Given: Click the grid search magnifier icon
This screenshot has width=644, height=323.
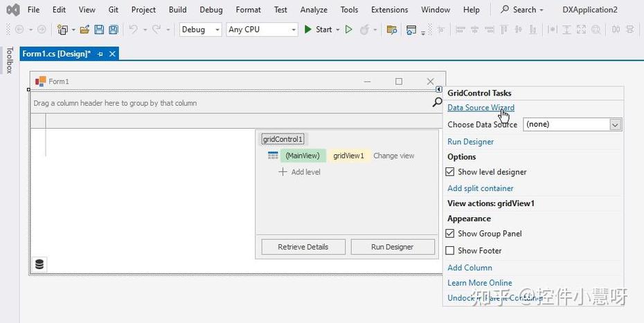Looking at the screenshot, I should [x=438, y=102].
